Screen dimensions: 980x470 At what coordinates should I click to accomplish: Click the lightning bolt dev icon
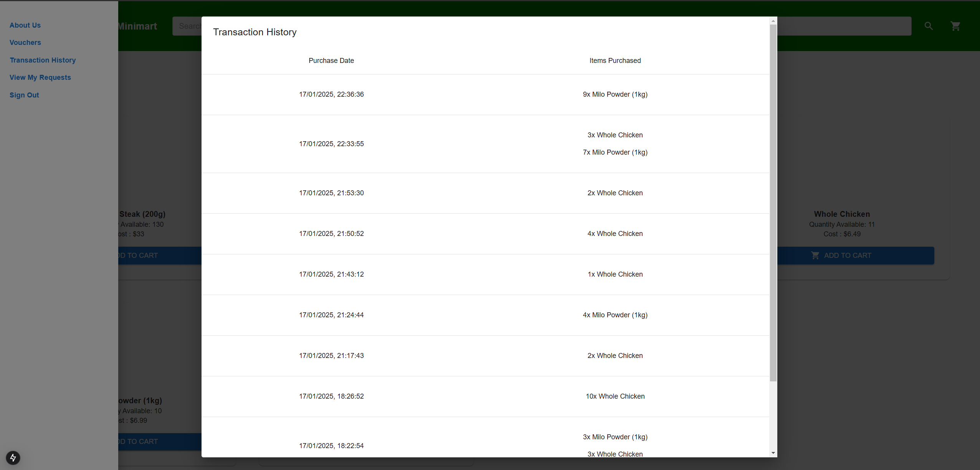[13, 457]
